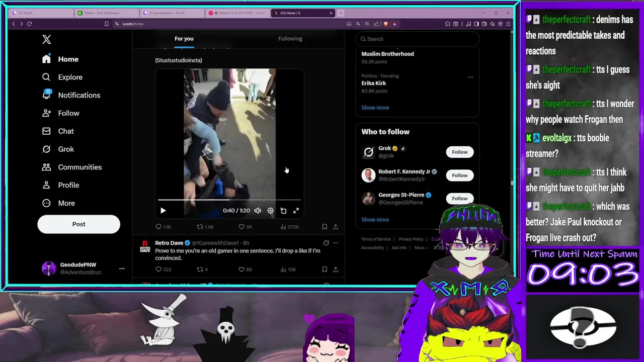Open Retro Dave's profile avatar
This screenshot has width=644, height=362.
pos(145,245)
